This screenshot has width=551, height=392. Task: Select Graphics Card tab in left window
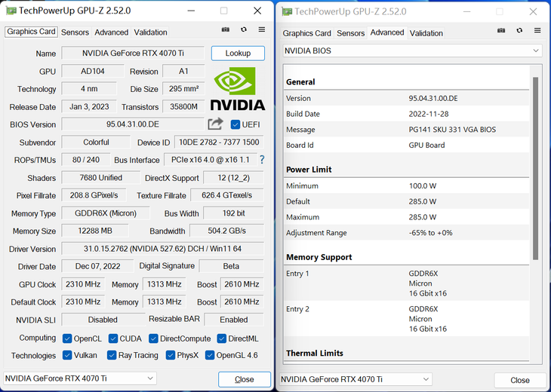[x=31, y=32]
